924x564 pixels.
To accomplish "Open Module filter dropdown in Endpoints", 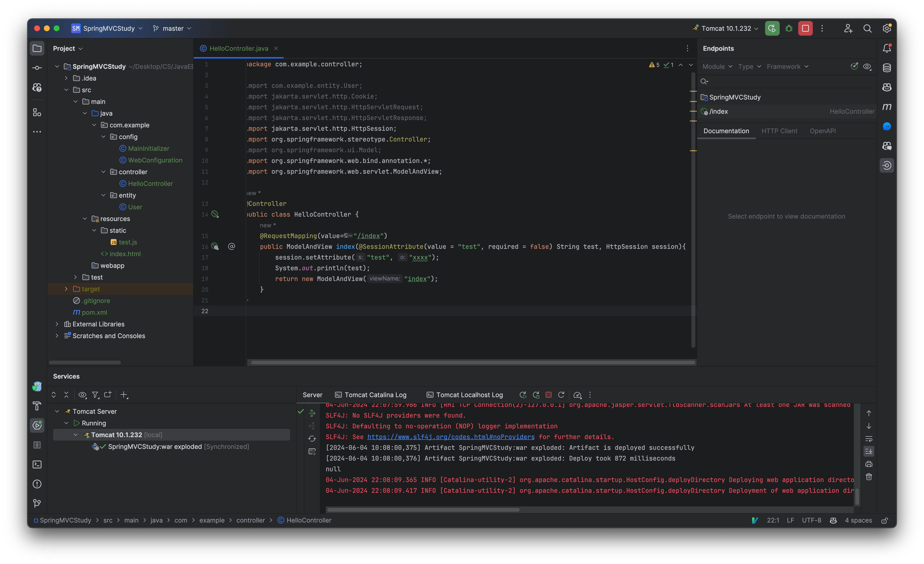I will click(717, 66).
